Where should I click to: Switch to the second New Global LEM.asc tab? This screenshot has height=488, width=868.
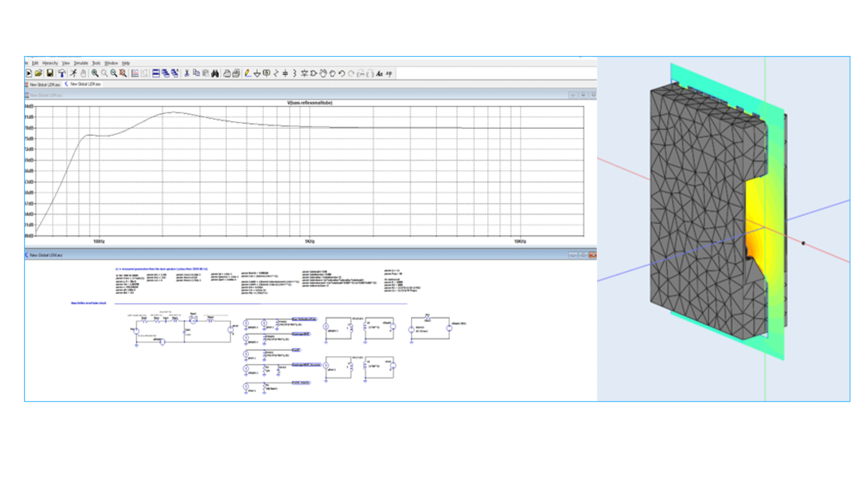pyautogui.click(x=85, y=84)
